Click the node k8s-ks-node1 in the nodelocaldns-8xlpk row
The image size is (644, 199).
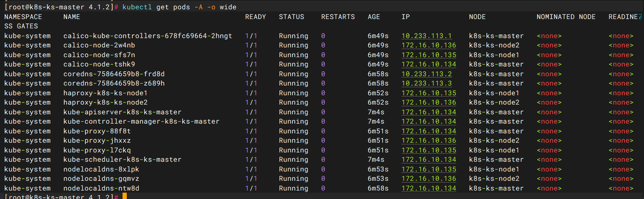[494, 169]
